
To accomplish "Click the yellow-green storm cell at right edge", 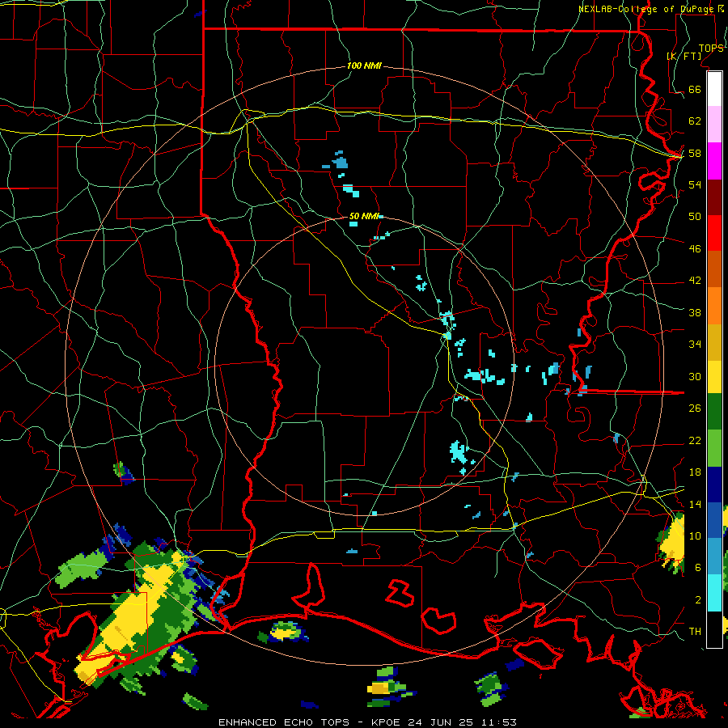I will coord(672,544).
